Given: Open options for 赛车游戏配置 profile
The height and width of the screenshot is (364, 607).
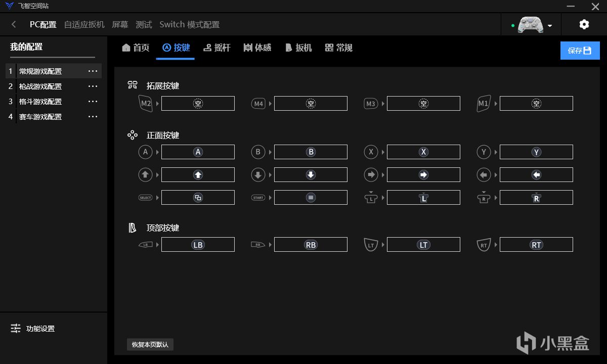Looking at the screenshot, I should click(x=93, y=117).
